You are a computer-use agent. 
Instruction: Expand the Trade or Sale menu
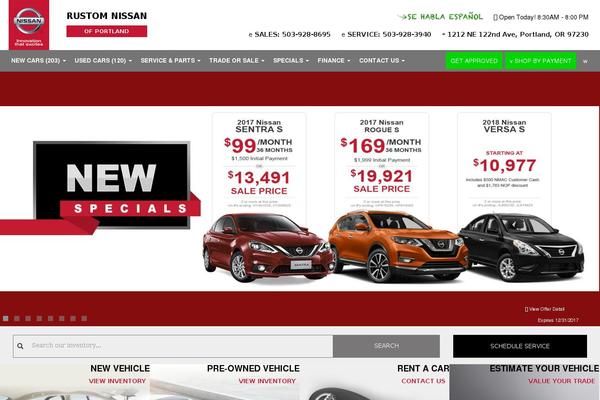[x=236, y=60]
